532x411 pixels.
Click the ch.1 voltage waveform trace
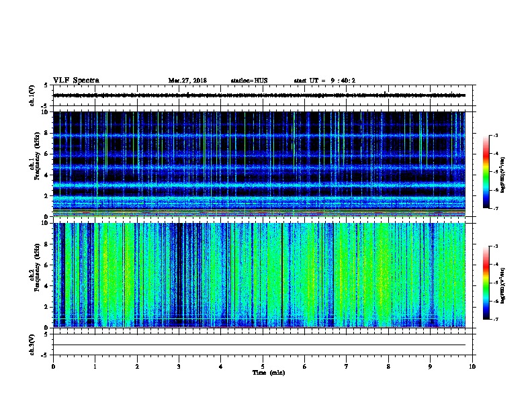coord(259,95)
